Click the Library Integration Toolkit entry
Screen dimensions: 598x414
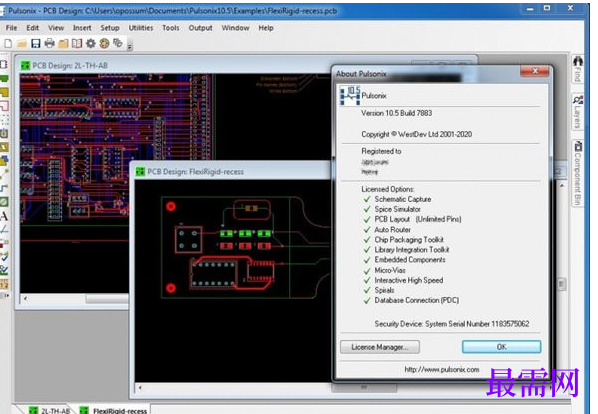pos(412,250)
